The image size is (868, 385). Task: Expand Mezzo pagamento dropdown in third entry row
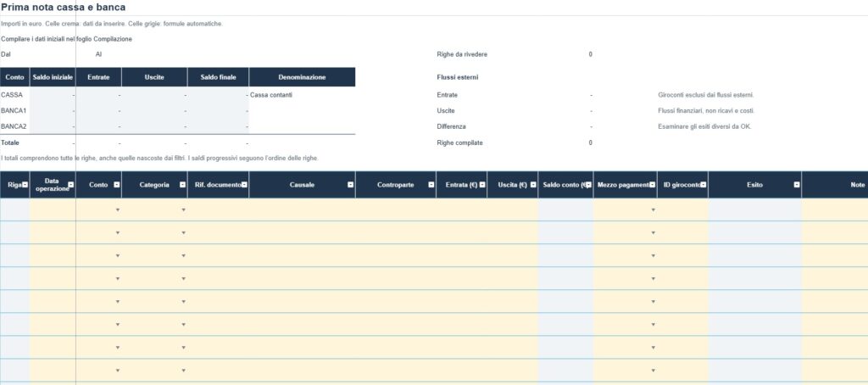coord(654,256)
